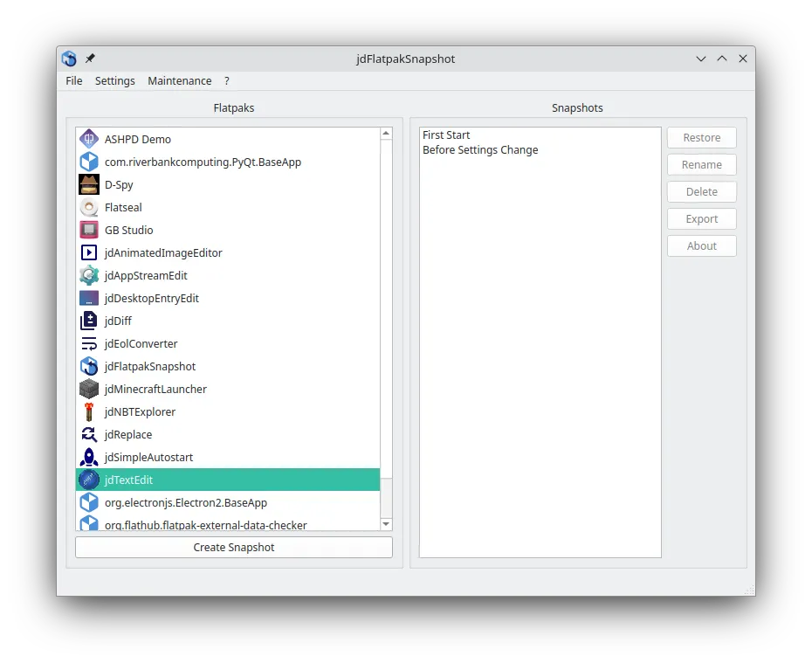Click the jdTextEdit app icon
Screen dimensions: 812x663
click(x=89, y=480)
